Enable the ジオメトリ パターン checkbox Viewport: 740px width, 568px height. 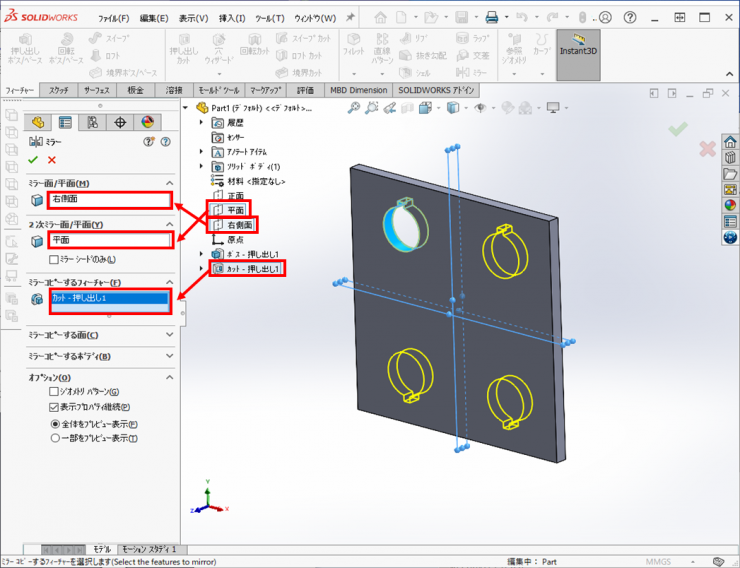(55, 392)
